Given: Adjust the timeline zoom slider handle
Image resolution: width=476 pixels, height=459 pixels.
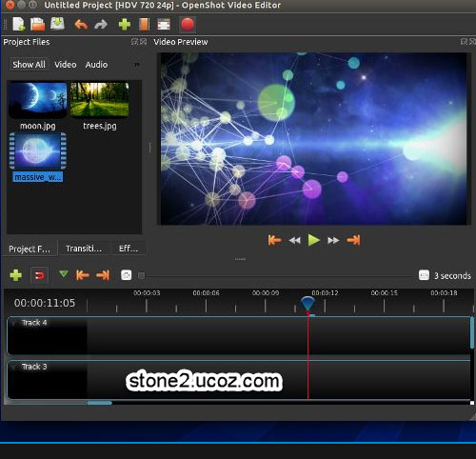Looking at the screenshot, I should 142,275.
